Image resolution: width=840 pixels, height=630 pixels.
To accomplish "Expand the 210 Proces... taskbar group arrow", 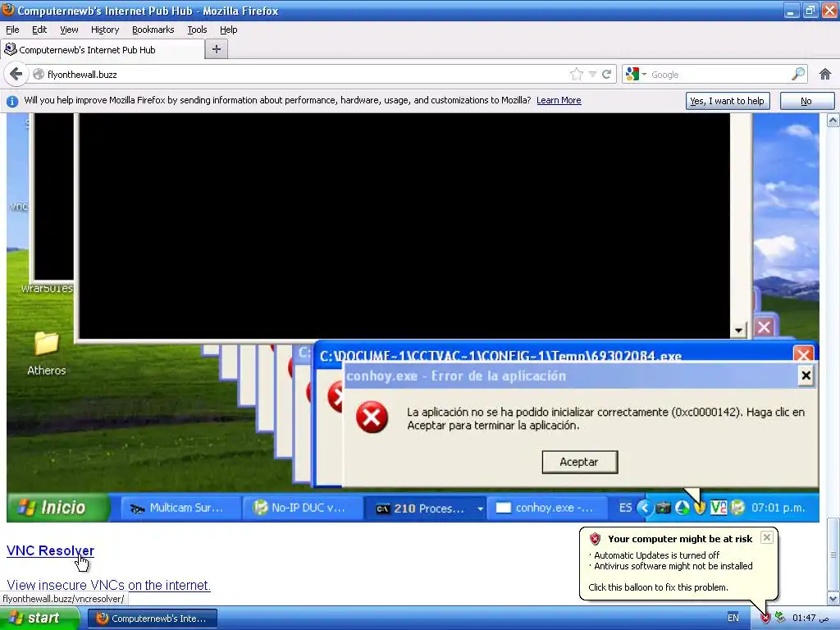I will [x=481, y=509].
